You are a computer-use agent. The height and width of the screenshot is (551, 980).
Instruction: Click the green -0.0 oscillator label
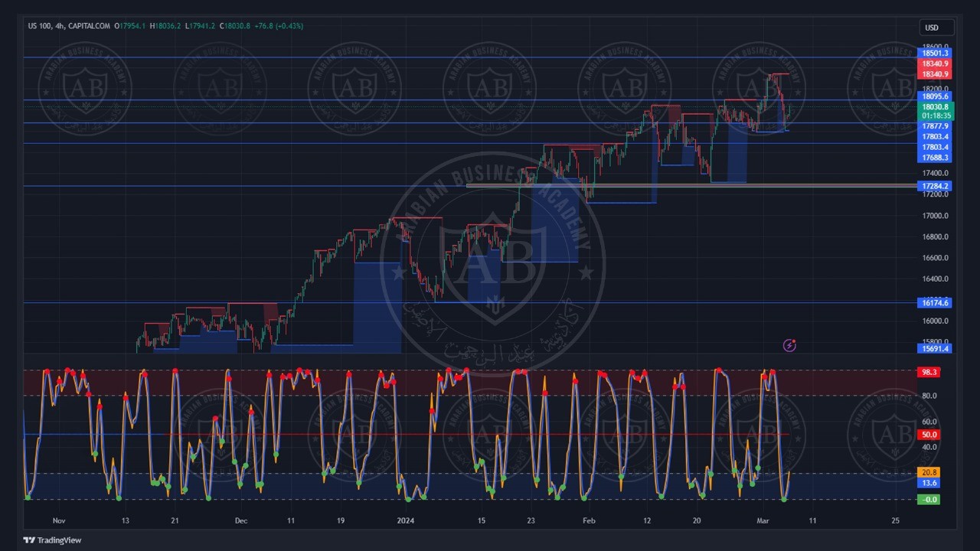[x=929, y=500]
